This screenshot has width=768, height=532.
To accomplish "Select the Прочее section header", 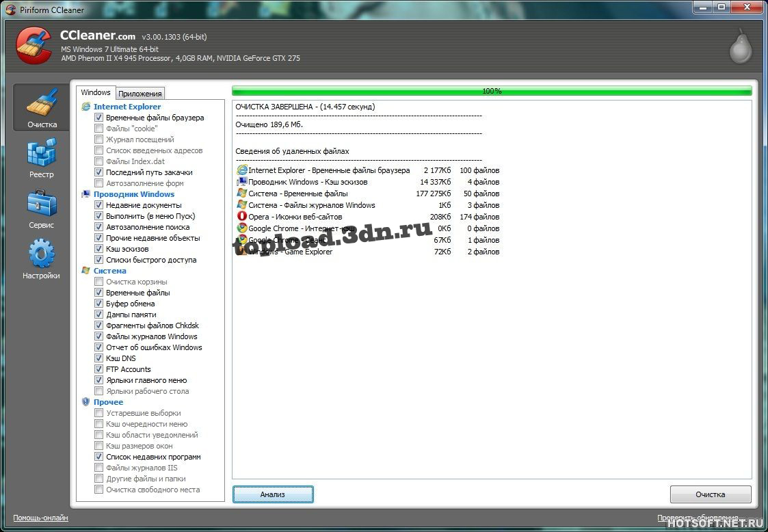I will [x=108, y=402].
